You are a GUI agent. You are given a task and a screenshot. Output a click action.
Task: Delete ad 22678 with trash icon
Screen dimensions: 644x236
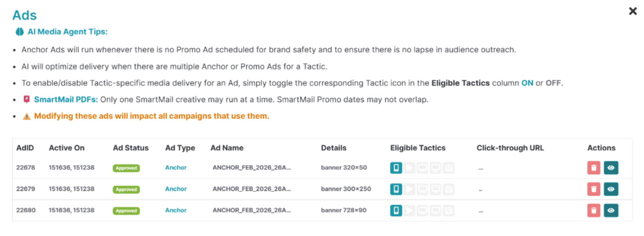pyautogui.click(x=593, y=168)
